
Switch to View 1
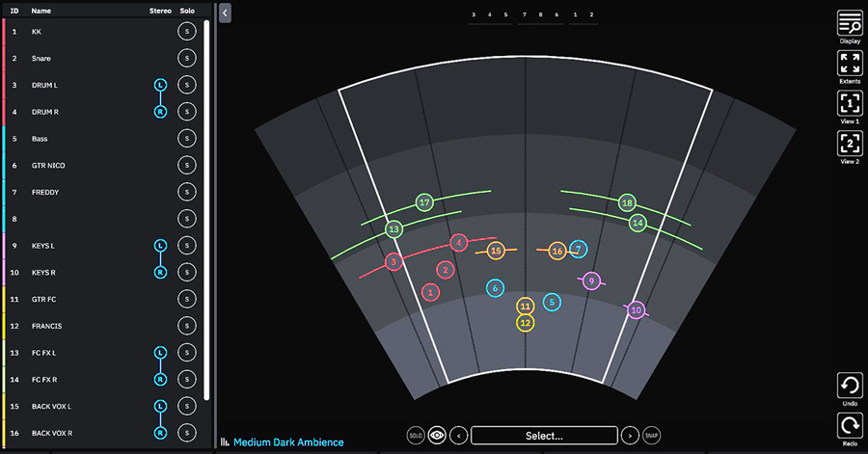click(850, 103)
